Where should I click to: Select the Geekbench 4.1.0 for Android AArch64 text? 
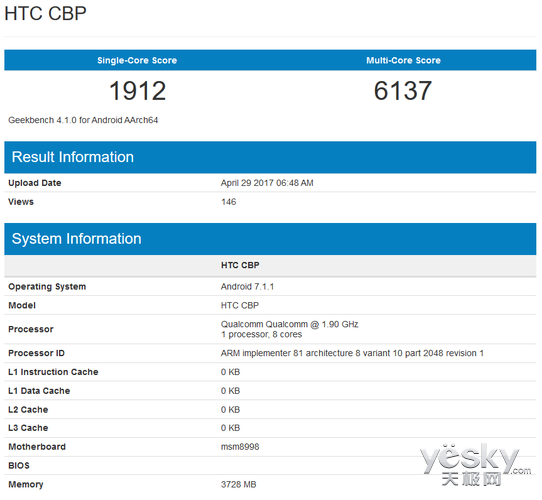point(83,120)
